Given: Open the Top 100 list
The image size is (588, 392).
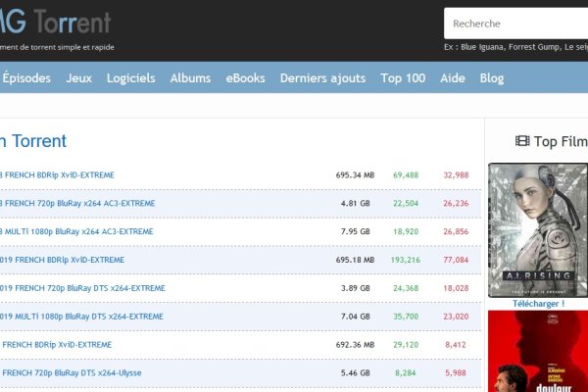Looking at the screenshot, I should [x=403, y=78].
